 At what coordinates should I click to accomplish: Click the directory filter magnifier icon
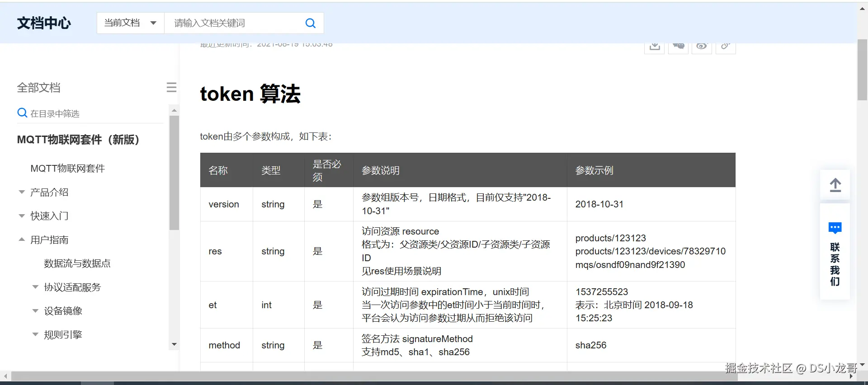click(x=22, y=113)
